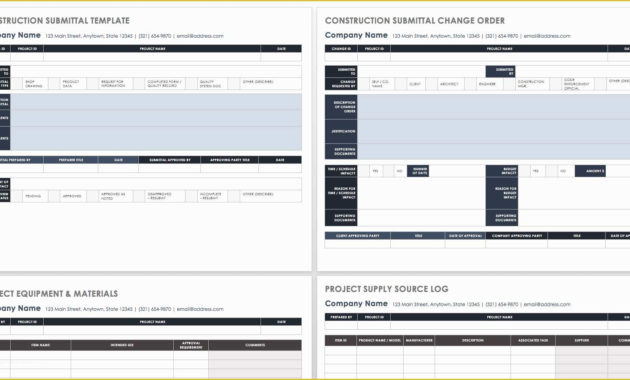630x380 pixels.
Task: Click the Approval Required column header
Action: [x=191, y=345]
